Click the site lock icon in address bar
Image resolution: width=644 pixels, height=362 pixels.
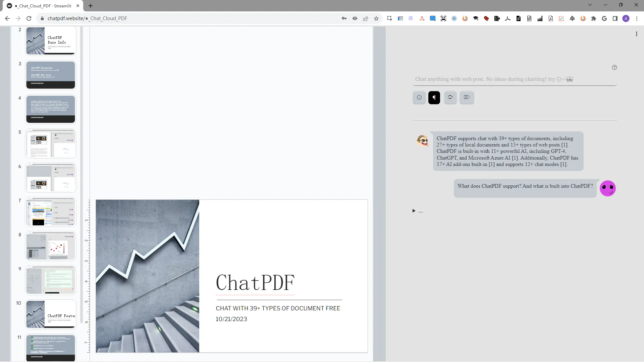pyautogui.click(x=42, y=18)
